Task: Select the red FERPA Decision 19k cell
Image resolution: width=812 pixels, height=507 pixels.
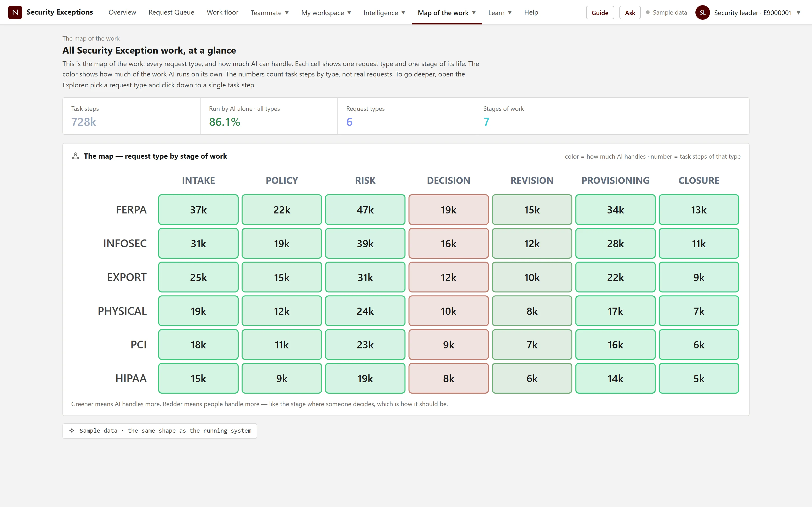Action: point(448,210)
